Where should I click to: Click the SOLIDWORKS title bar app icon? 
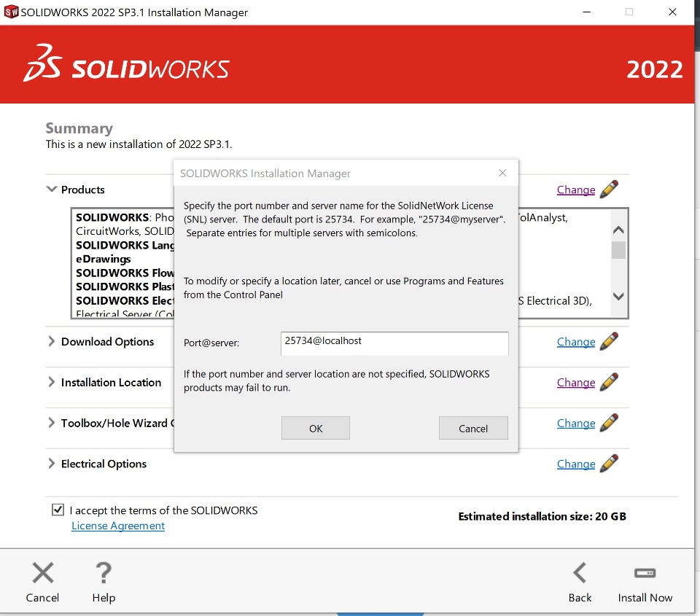pos(11,12)
